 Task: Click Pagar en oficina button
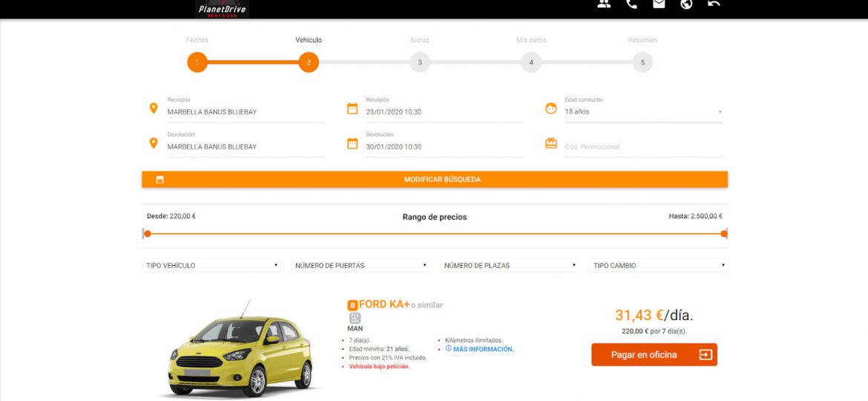(x=654, y=355)
